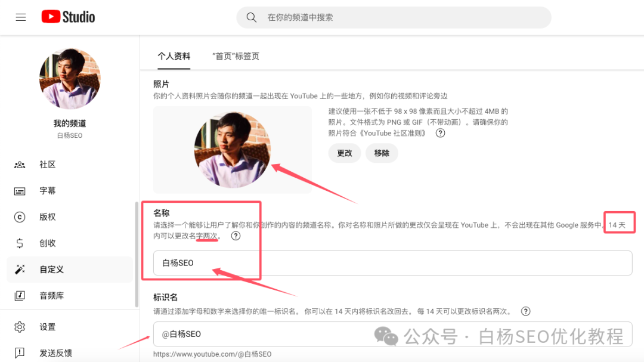
Task: Click the 字幕 subtitles icon
Action: (20, 191)
